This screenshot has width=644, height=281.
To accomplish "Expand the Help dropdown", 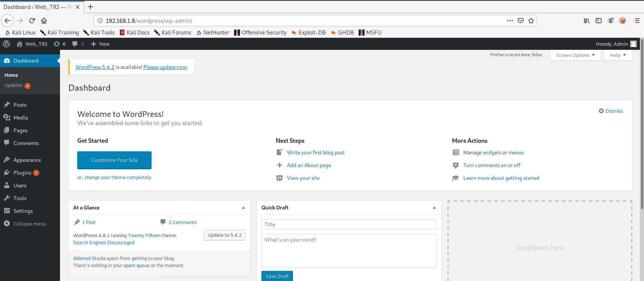I will click(618, 55).
